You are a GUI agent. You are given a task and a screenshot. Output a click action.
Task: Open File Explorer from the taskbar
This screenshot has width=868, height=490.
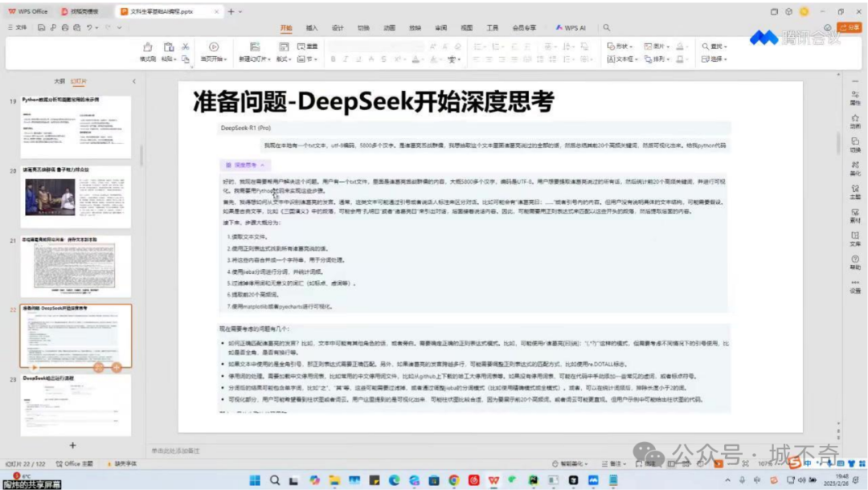pyautogui.click(x=334, y=480)
